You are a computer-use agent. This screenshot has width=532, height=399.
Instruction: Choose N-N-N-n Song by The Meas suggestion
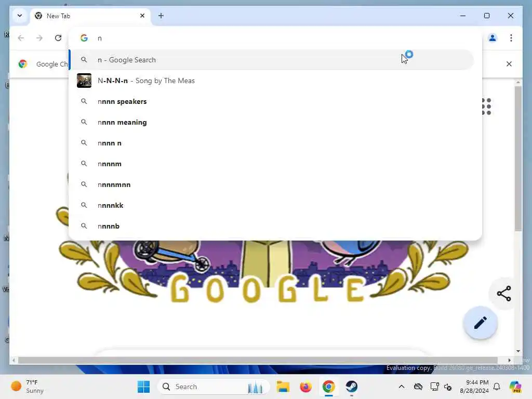point(271,81)
